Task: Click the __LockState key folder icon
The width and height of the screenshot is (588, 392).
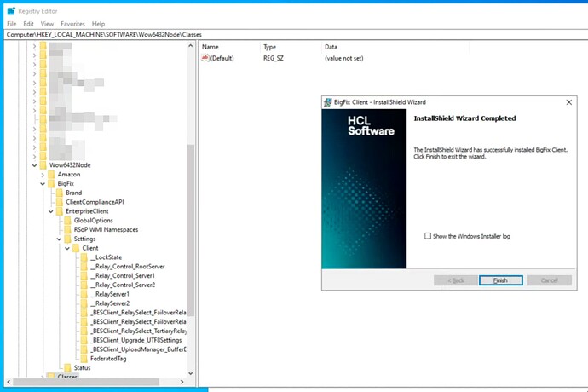Action: click(x=84, y=257)
